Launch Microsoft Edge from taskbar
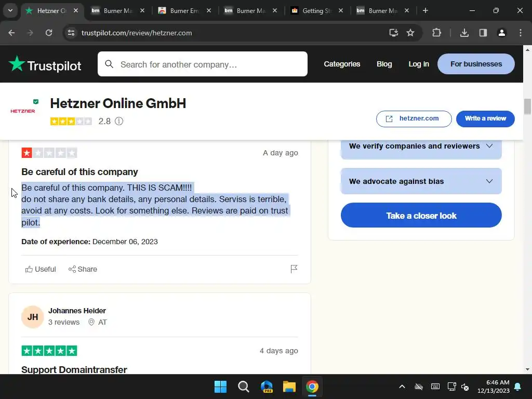This screenshot has height=399, width=532. point(267,387)
